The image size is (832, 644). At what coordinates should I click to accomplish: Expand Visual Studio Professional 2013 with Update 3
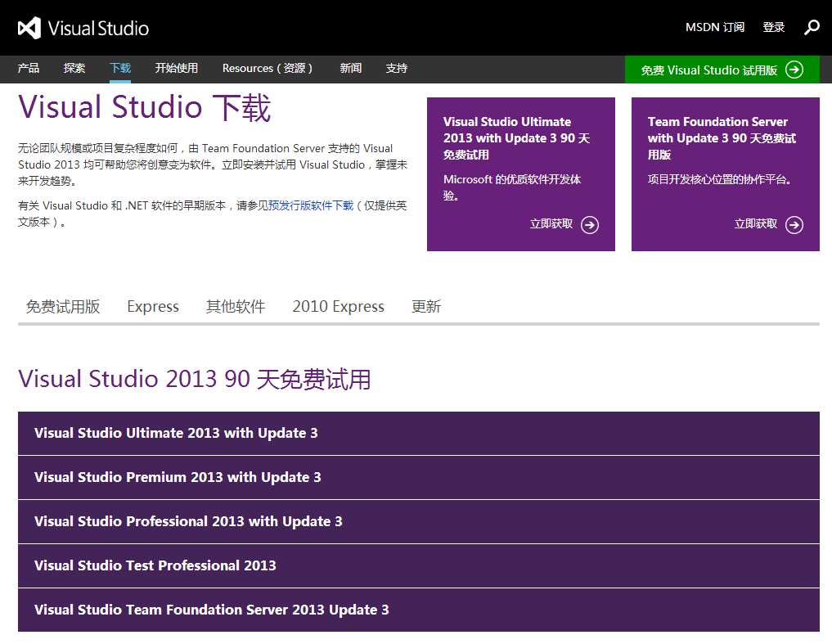[x=419, y=521]
